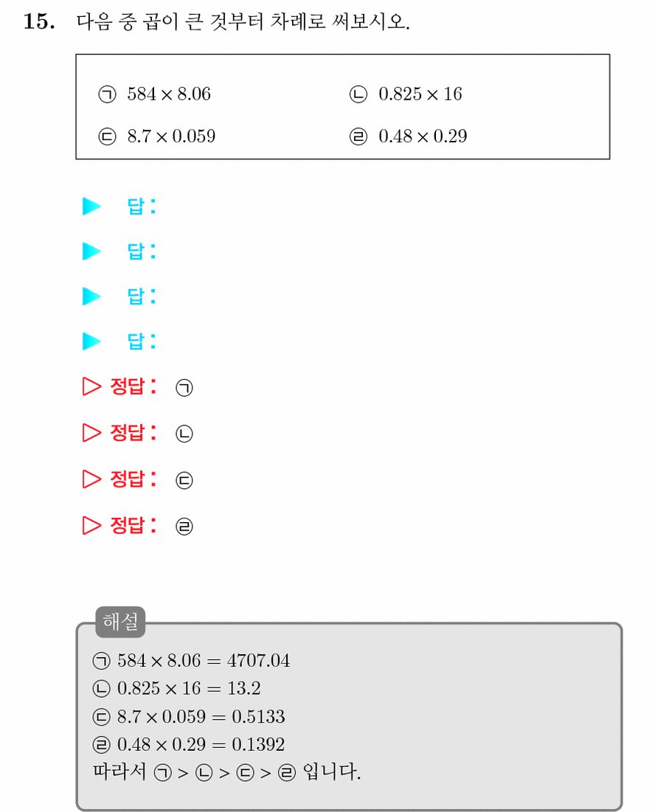
Task: Click the red triangle beside 정답 ㉡
Action: [91, 432]
